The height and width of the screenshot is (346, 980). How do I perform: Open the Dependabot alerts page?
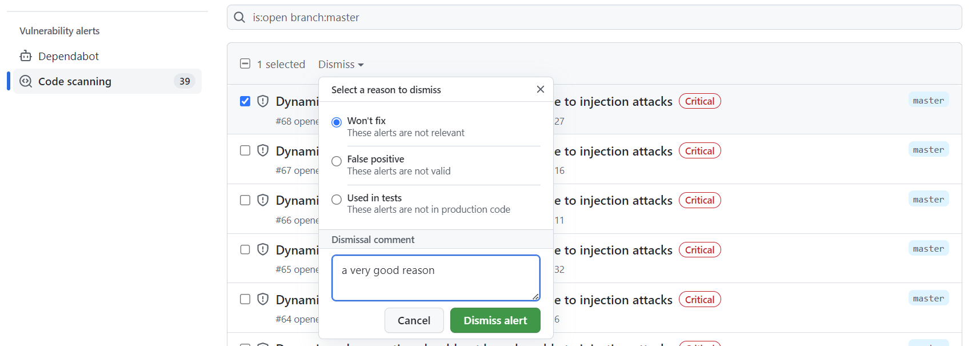click(x=69, y=56)
